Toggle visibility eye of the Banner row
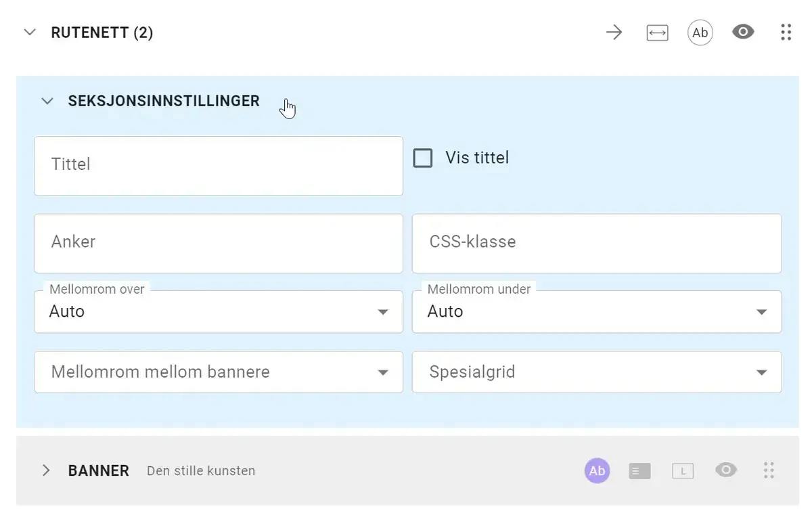Image resolution: width=812 pixels, height=513 pixels. click(726, 470)
